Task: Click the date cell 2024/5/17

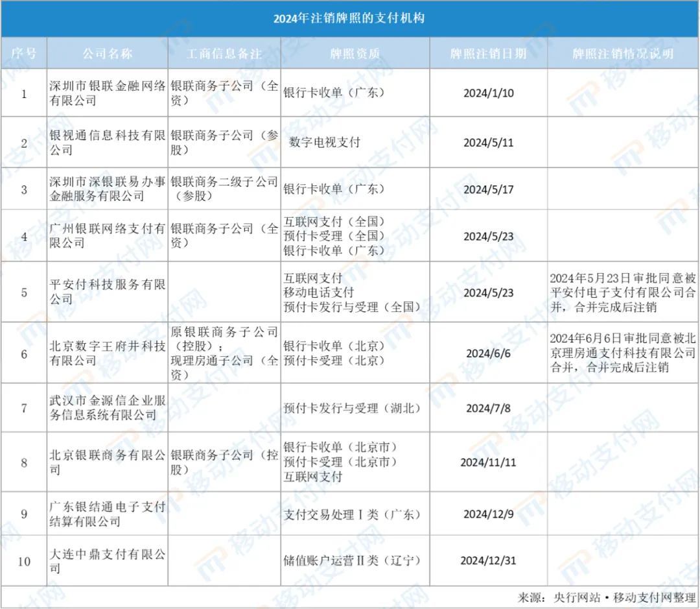Action: [x=489, y=189]
